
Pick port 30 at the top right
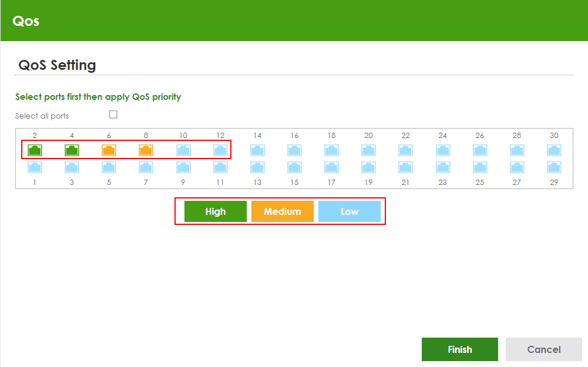[x=554, y=150]
